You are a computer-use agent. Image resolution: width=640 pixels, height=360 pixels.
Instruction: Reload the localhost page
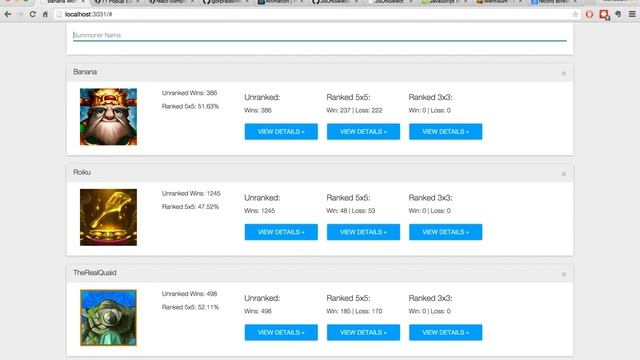[33, 14]
